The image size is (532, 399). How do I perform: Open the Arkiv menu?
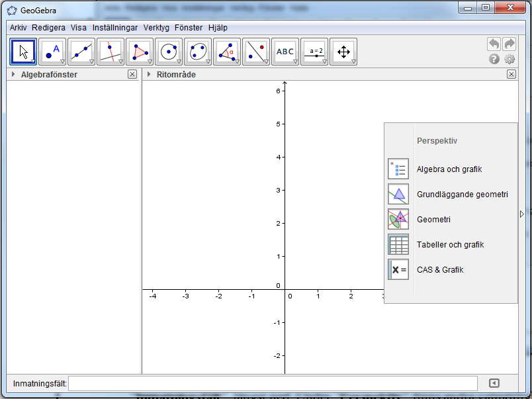tap(18, 28)
